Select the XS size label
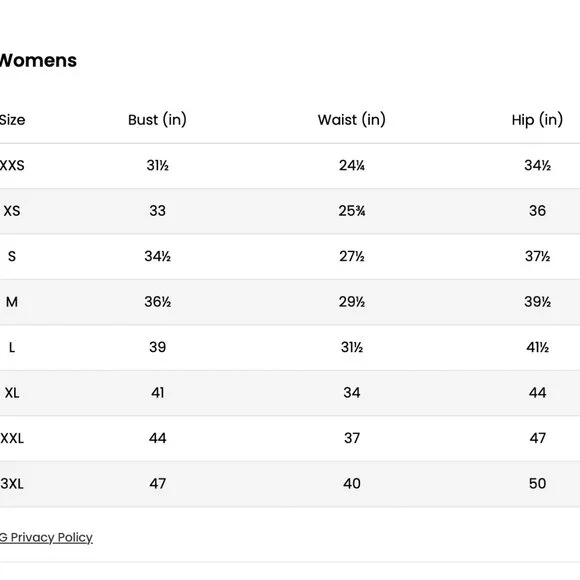 (12, 211)
